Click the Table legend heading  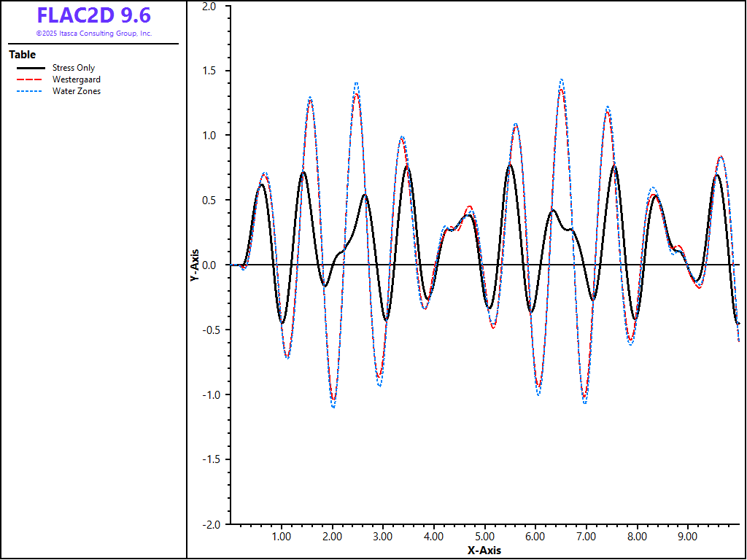point(22,55)
